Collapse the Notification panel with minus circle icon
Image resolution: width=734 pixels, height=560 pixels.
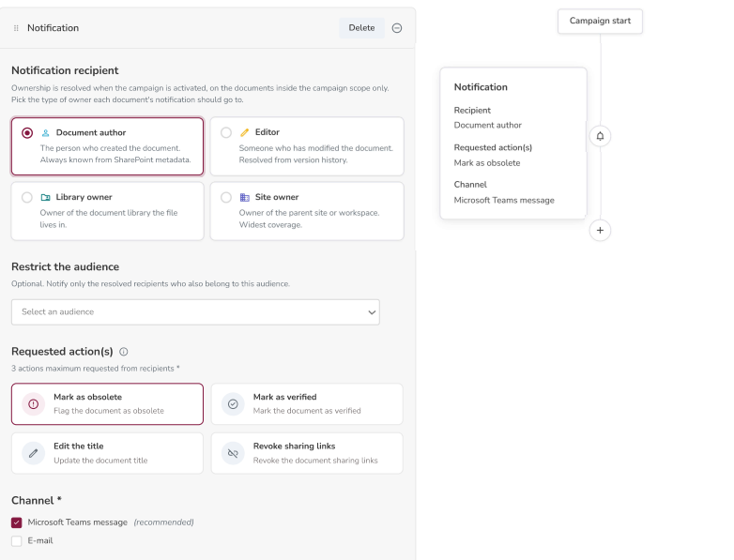click(397, 28)
